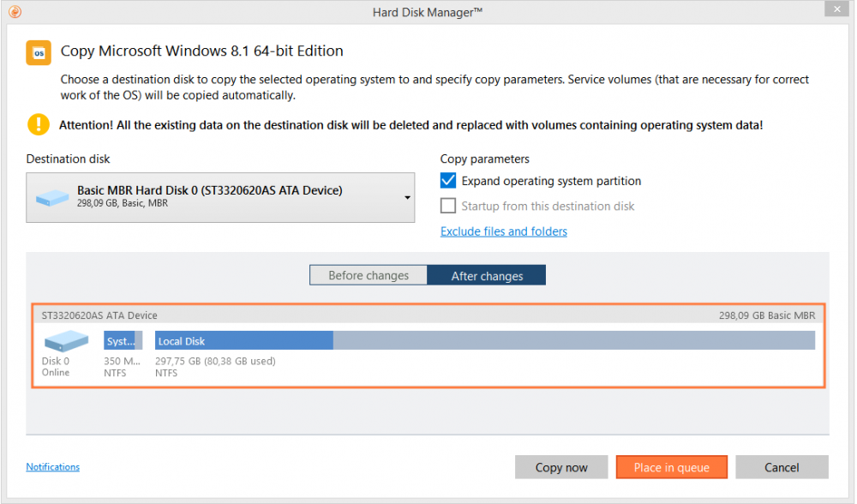Enable Startup from this destination disk

coord(447,206)
